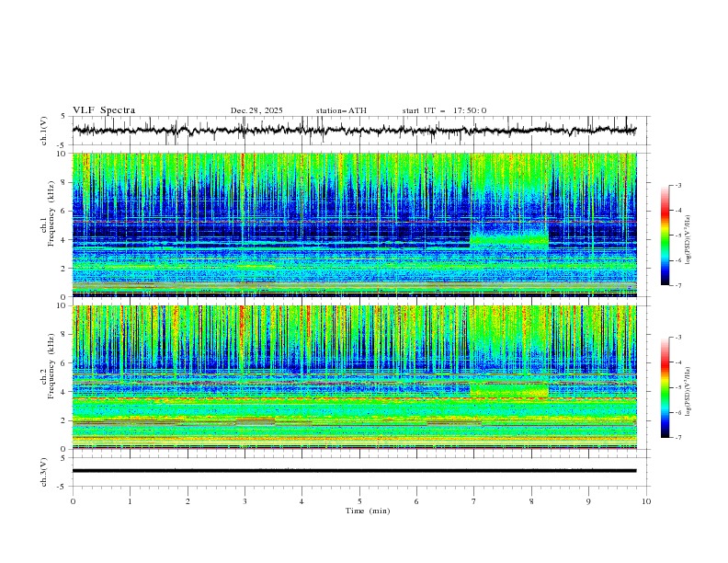The width and height of the screenshot is (728, 563).
Task: Click the time axis tick label "8"
Action: (531, 501)
